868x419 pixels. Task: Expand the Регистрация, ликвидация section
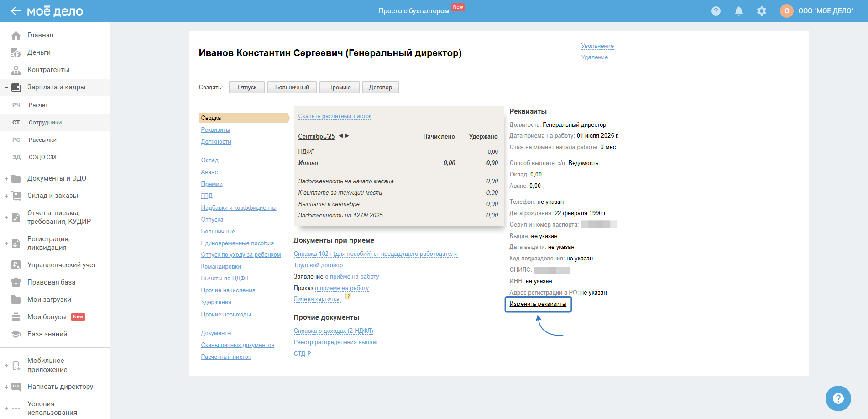6,243
